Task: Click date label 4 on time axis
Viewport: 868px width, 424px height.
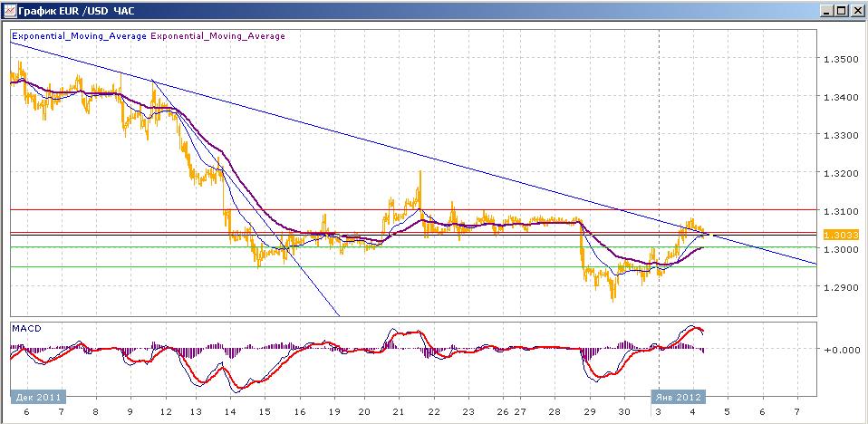Action: tap(693, 413)
